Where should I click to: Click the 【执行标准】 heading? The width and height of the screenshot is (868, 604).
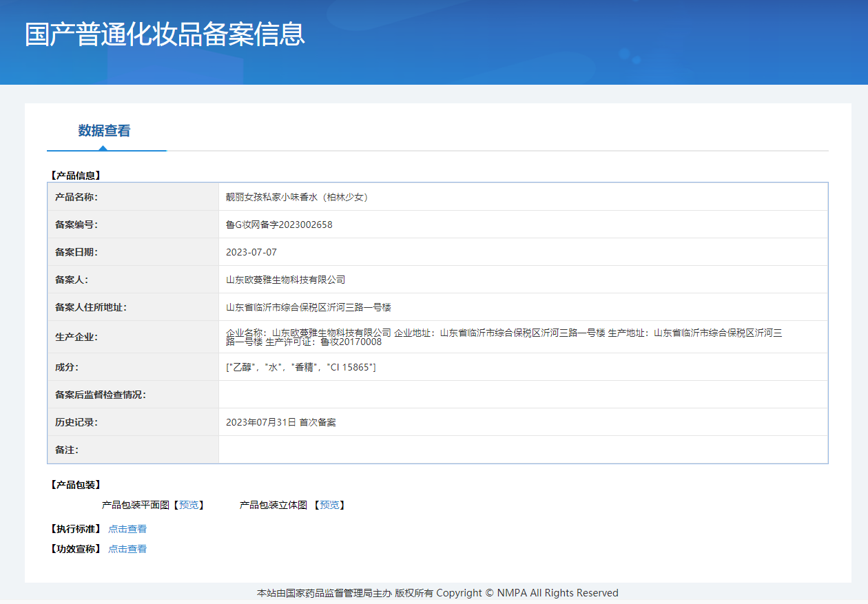[76, 529]
